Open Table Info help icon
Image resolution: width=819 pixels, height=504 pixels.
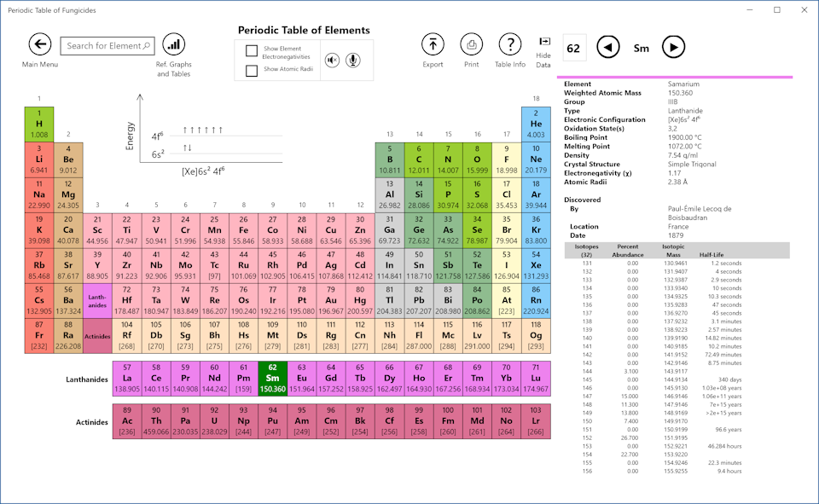pyautogui.click(x=510, y=45)
